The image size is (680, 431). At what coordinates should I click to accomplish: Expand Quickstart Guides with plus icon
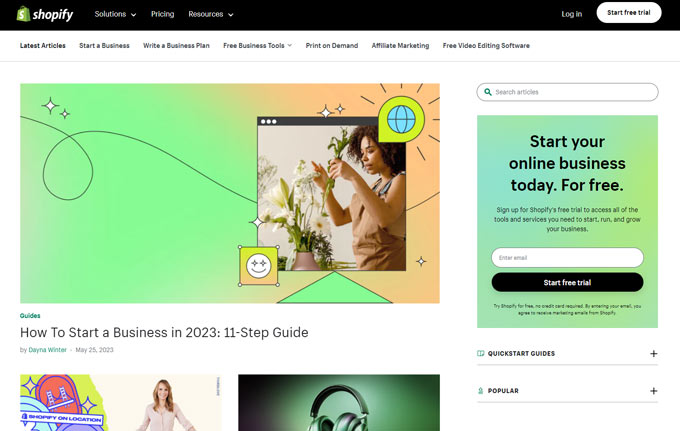(654, 353)
